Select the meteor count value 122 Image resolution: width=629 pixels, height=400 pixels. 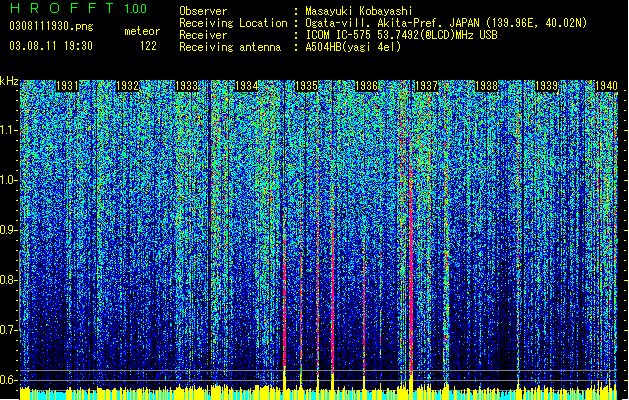(148, 46)
